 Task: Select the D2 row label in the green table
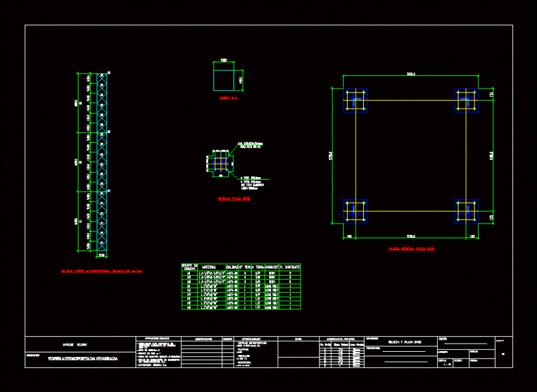189,291
